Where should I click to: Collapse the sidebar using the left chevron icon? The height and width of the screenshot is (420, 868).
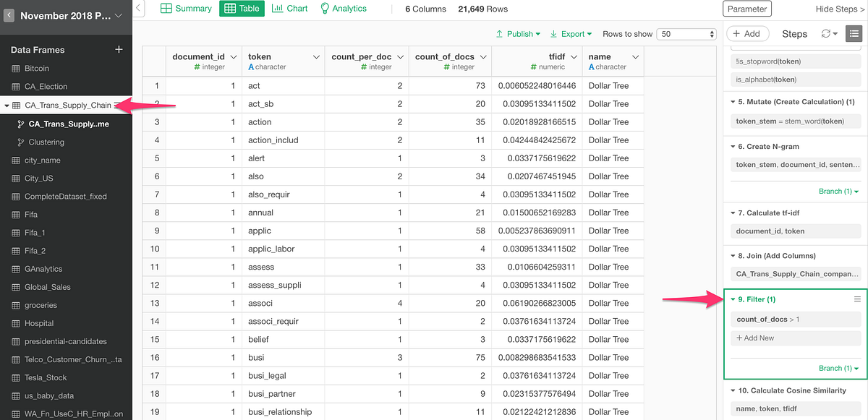pyautogui.click(x=137, y=9)
